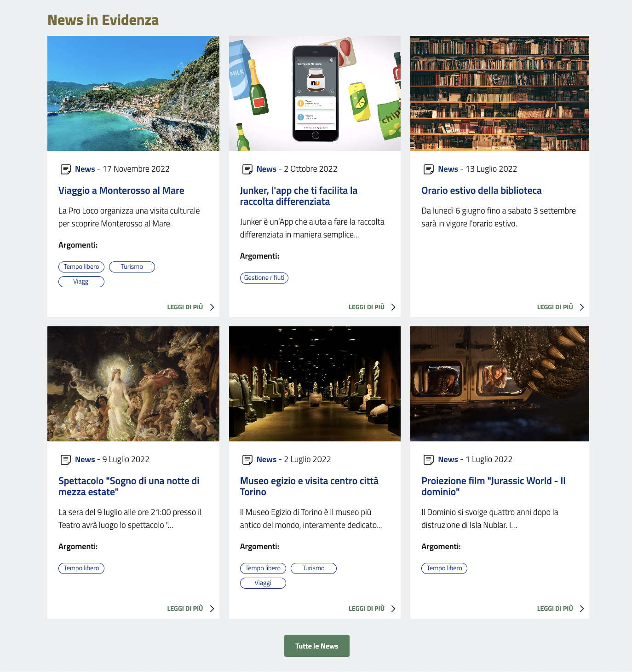632x672 pixels.
Task: Select 'Viaggi' tag on Museo egizio card
Action: (x=263, y=583)
